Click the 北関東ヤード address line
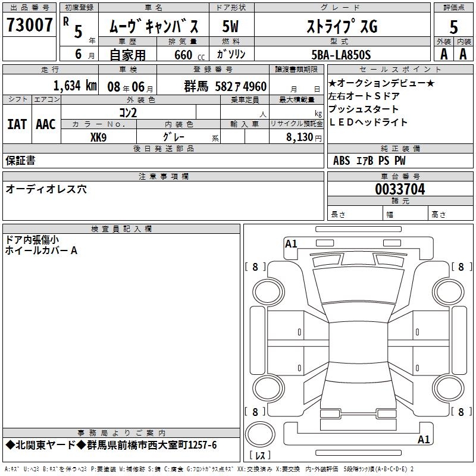Screen dimensions: 476x476 click(111, 446)
